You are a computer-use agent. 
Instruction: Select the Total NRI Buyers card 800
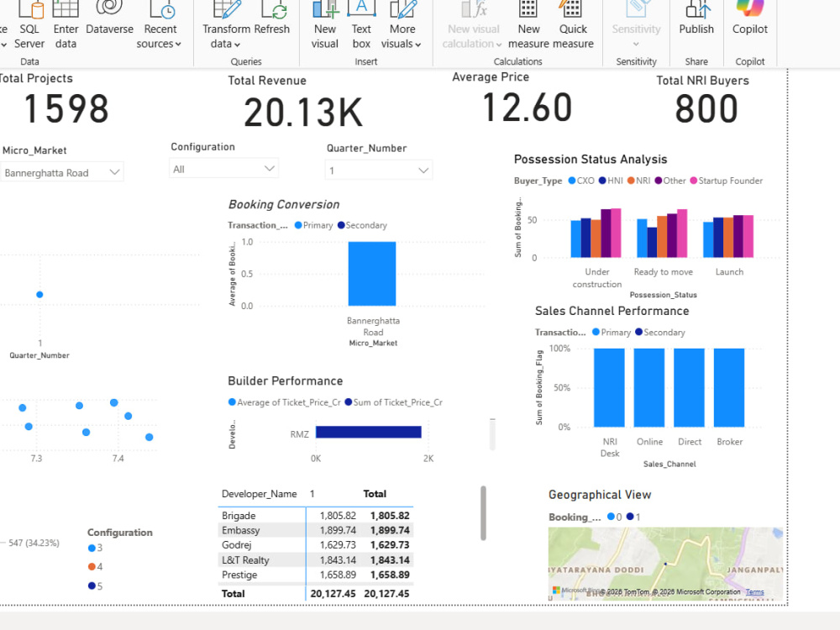[706, 108]
